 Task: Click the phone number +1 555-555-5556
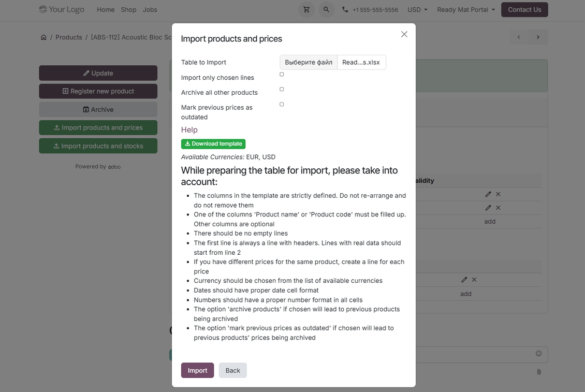tap(375, 10)
